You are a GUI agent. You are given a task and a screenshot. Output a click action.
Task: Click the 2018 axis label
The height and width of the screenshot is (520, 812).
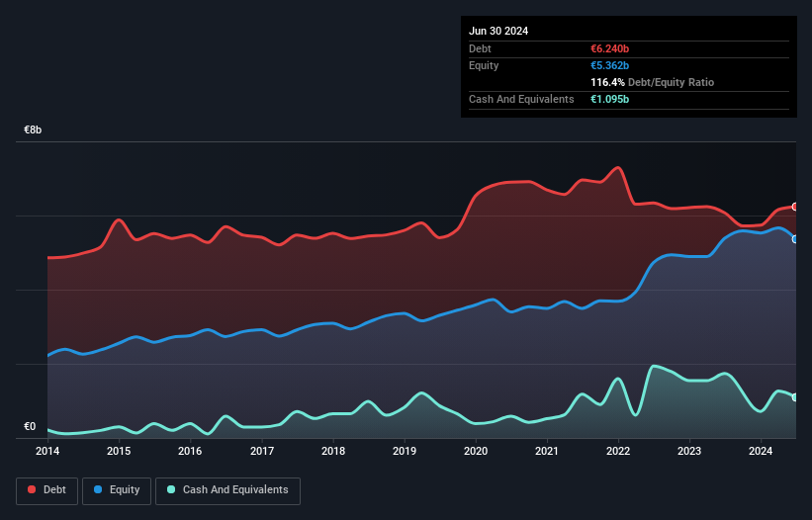[333, 451]
